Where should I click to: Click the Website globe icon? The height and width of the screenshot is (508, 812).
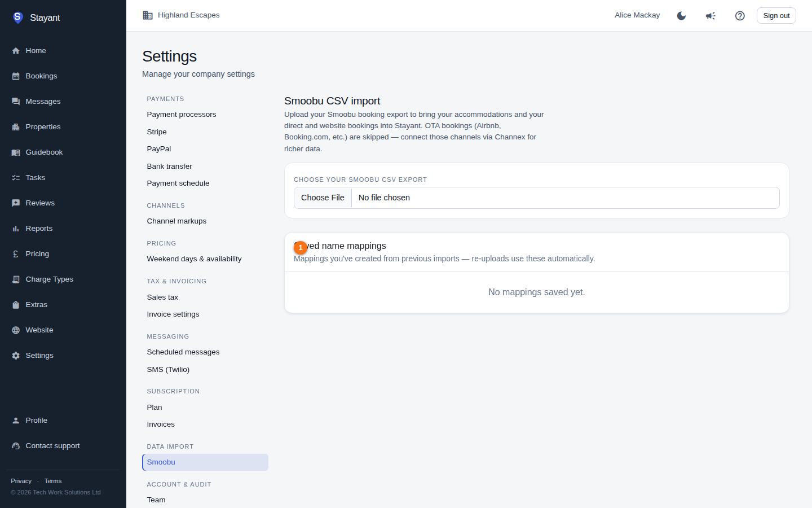point(16,330)
